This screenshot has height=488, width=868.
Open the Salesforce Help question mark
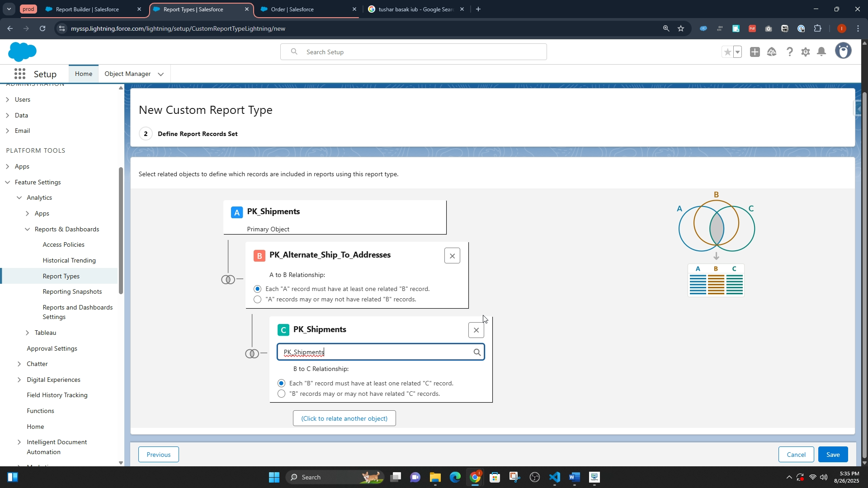(789, 52)
